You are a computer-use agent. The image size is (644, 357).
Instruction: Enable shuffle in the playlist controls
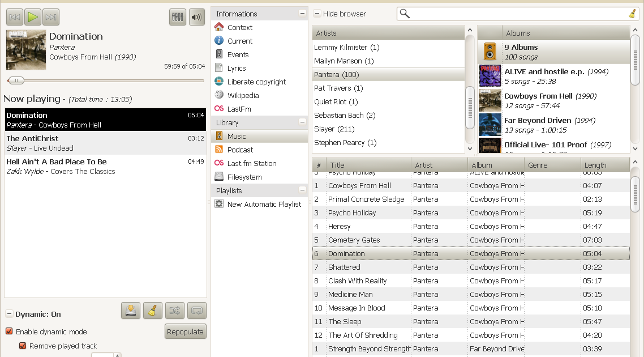pyautogui.click(x=174, y=311)
